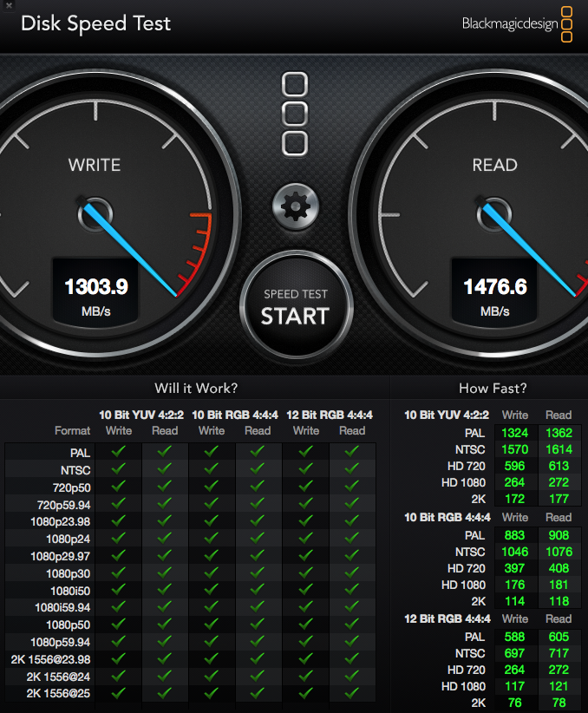Click the value 1324 for PAL write

515,433
